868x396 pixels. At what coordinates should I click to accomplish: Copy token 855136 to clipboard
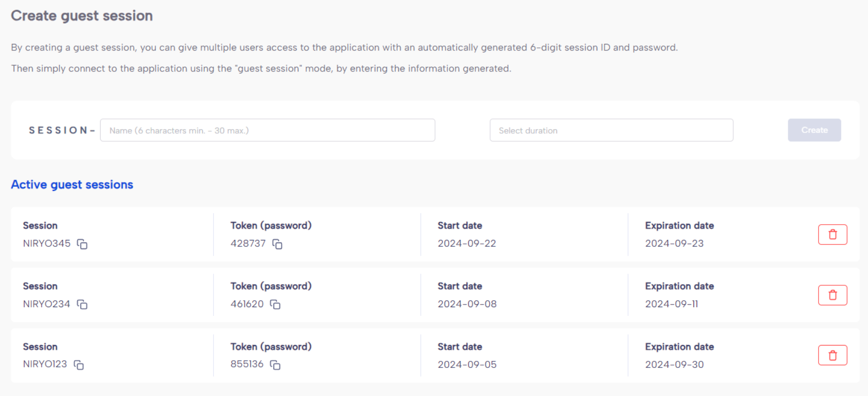275,365
